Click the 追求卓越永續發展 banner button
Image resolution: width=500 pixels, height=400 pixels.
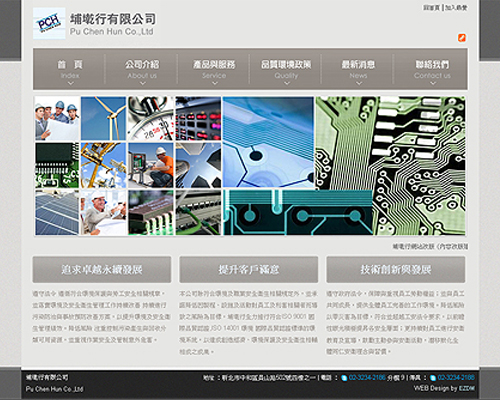(102, 269)
